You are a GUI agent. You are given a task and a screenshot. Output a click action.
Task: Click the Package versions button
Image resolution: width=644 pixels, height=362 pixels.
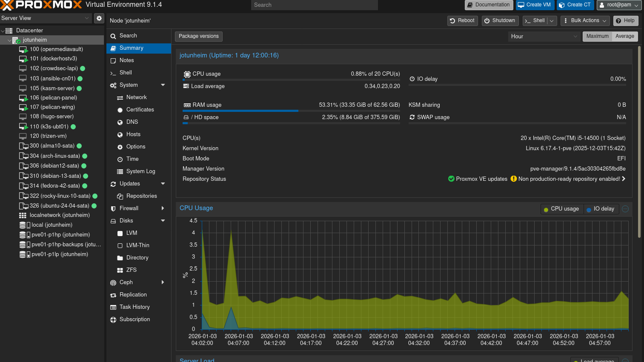point(199,36)
